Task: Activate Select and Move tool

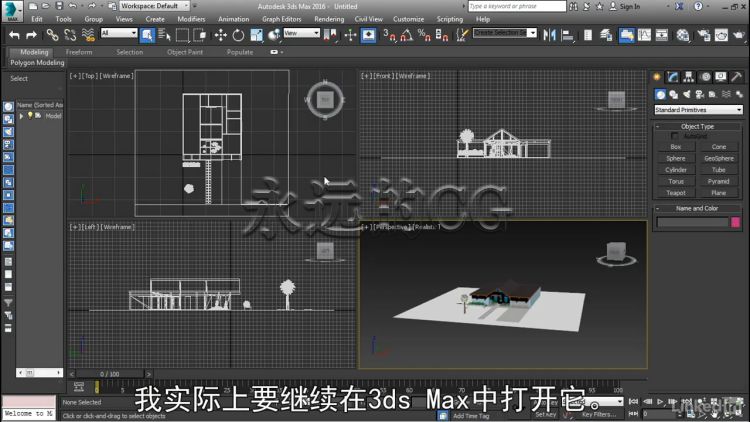Action: point(221,35)
